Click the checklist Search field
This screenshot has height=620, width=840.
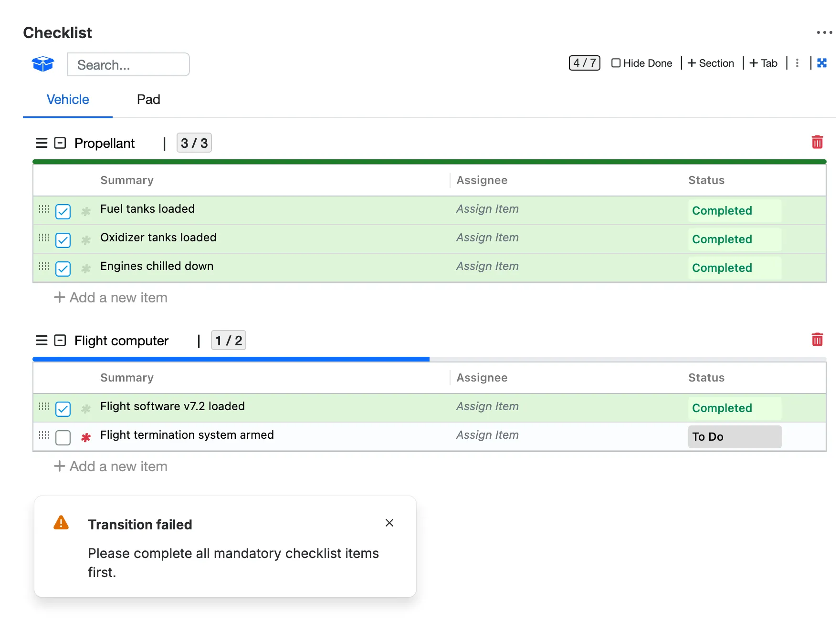(128, 64)
